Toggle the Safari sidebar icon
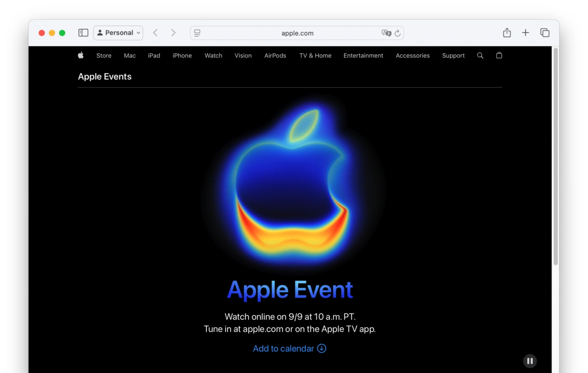This screenshot has height=373, width=588. tap(83, 33)
